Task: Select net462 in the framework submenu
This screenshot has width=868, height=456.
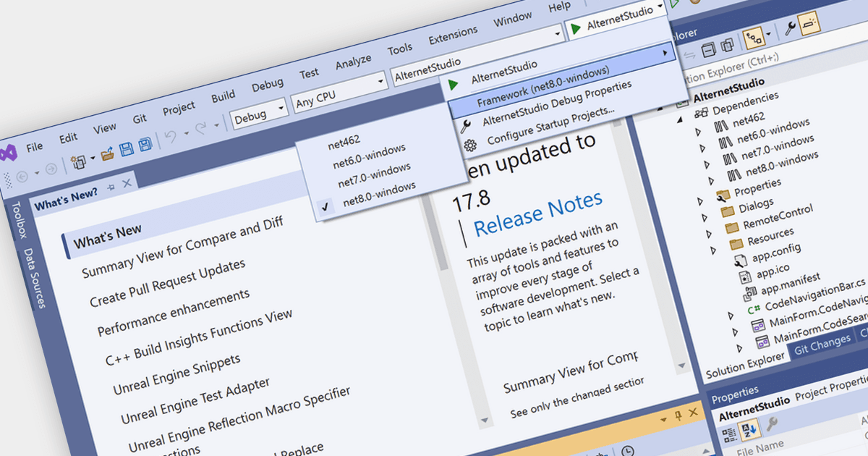Action: [x=344, y=143]
